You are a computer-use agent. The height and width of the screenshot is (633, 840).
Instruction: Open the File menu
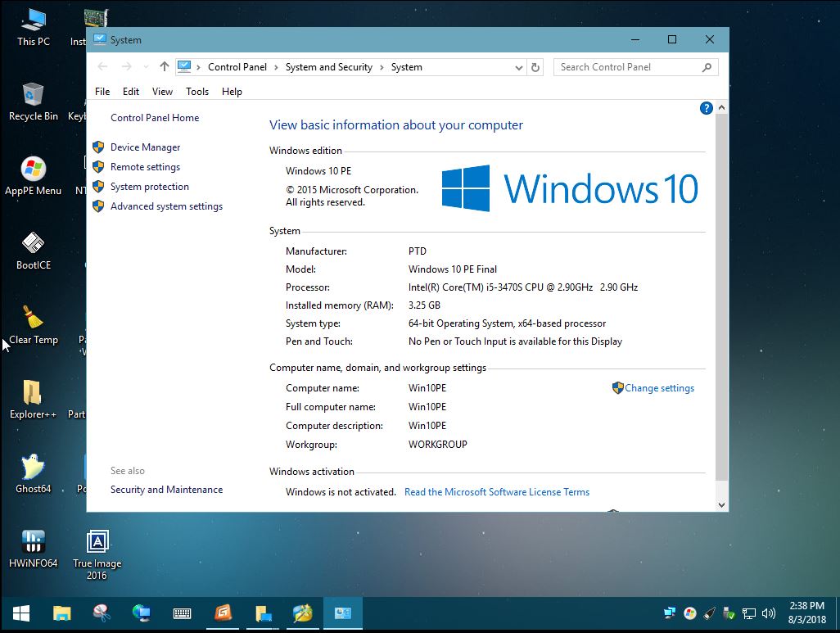click(102, 92)
